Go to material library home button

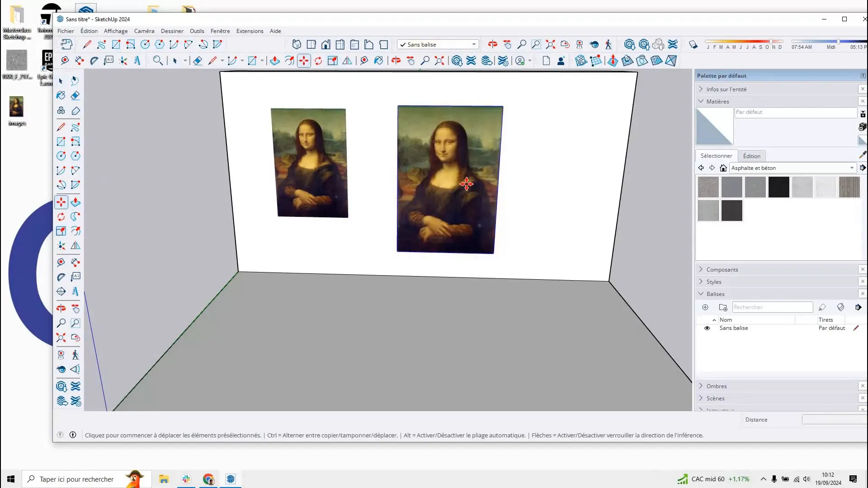tap(723, 168)
